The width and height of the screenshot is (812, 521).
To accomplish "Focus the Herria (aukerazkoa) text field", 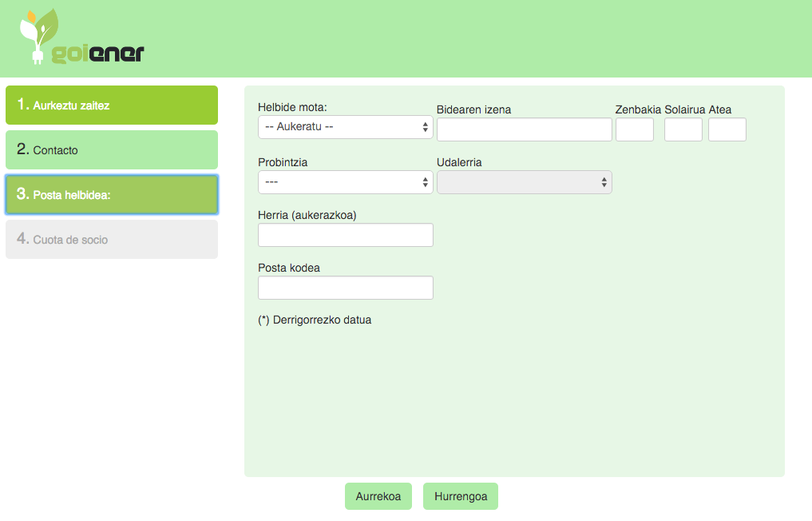I will click(345, 235).
